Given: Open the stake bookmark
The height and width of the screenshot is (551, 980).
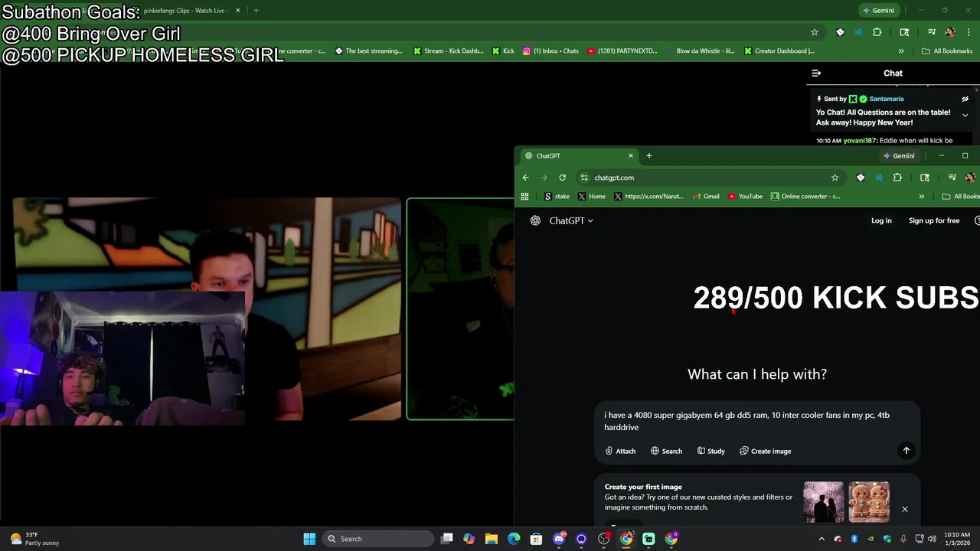Looking at the screenshot, I should coord(557,197).
